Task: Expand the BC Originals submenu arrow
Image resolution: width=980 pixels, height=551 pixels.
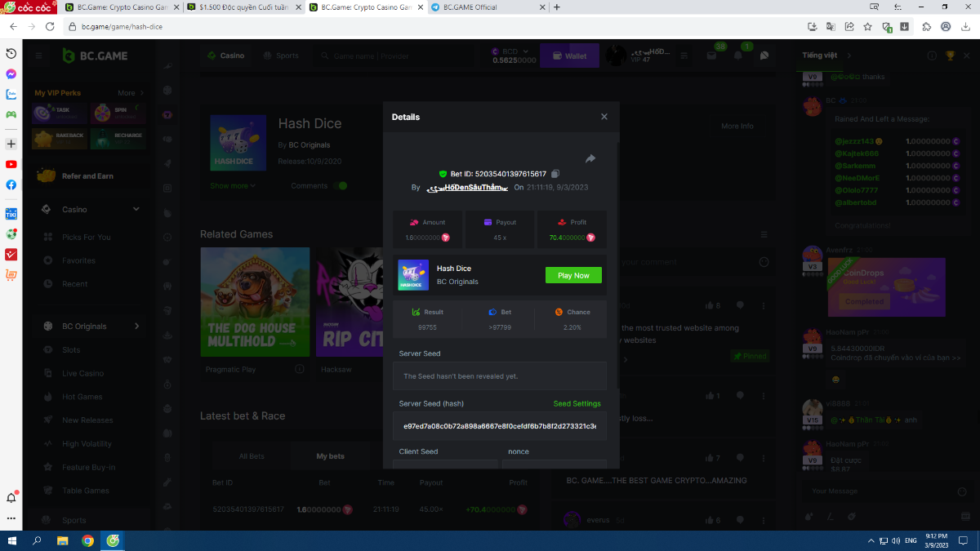Action: point(136,327)
